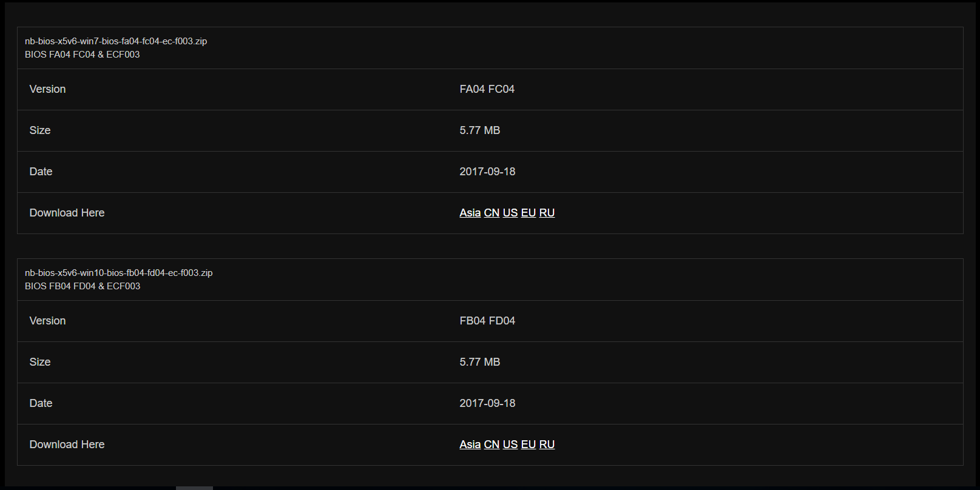Image resolution: width=980 pixels, height=490 pixels.
Task: Open the Asia download link for win7 BIOS
Action: point(470,213)
